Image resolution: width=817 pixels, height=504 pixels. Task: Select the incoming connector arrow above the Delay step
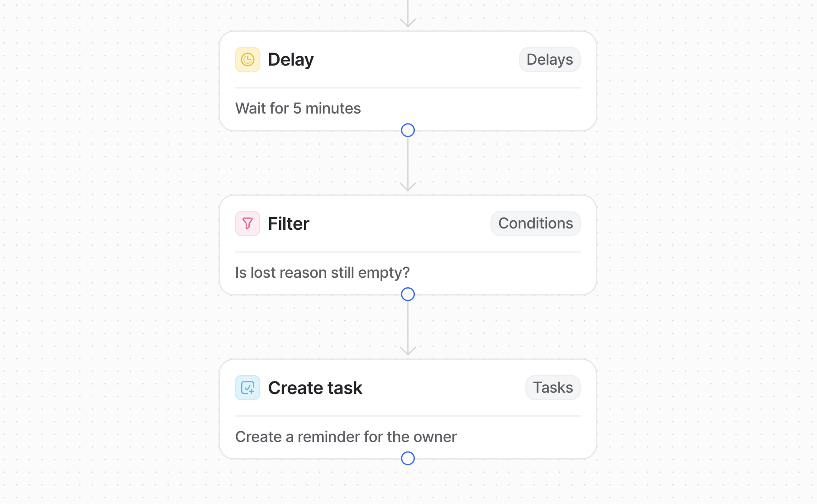tap(408, 13)
